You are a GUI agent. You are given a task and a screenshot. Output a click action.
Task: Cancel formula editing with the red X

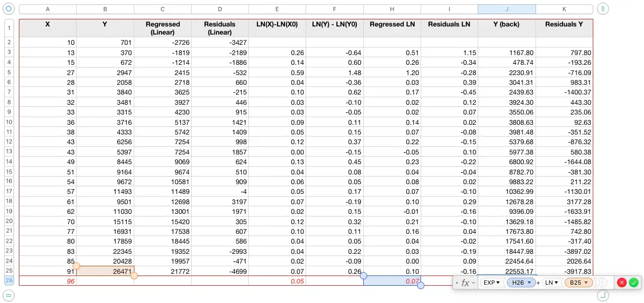coord(622,282)
